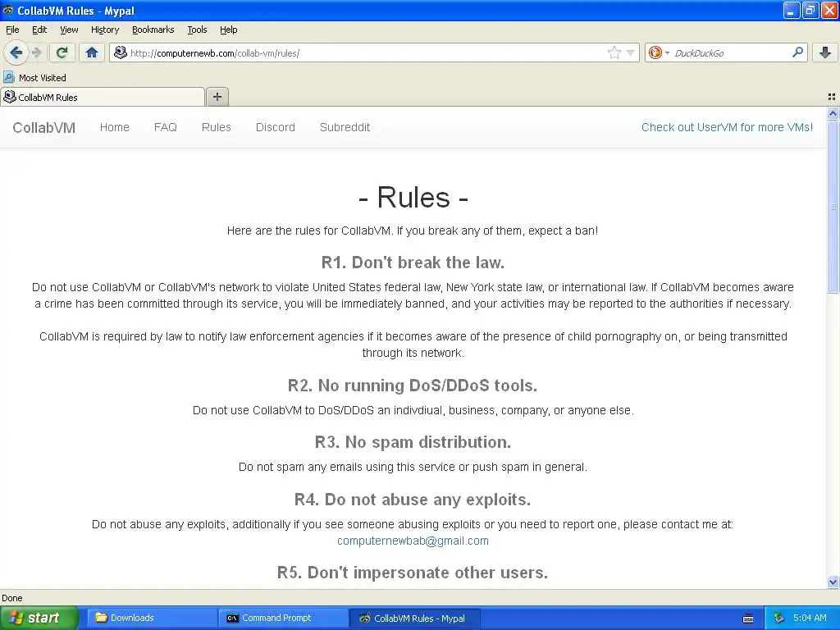The width and height of the screenshot is (840, 630).
Task: Click the system tray network icon
Action: click(778, 618)
